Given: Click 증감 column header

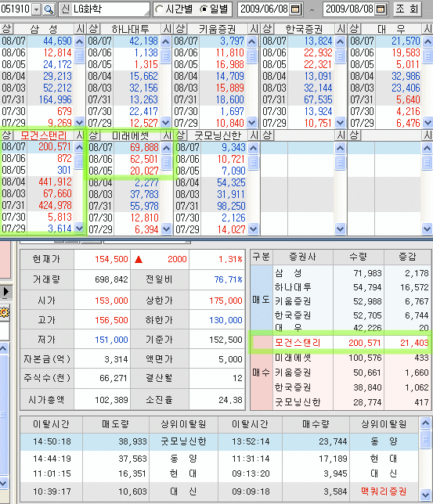Looking at the screenshot, I should click(407, 257).
